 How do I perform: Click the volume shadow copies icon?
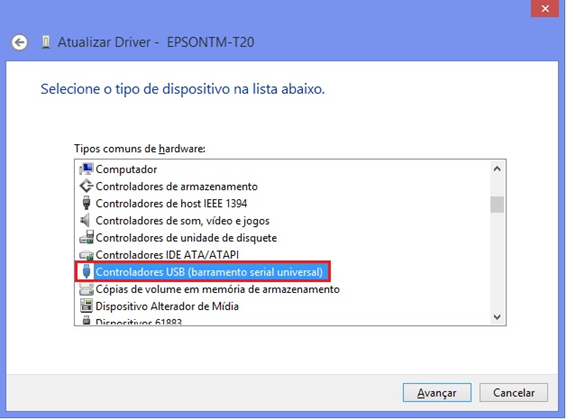tap(86, 289)
